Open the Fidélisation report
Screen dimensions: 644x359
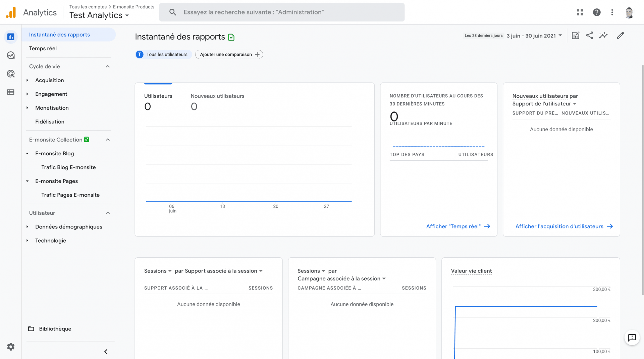click(x=50, y=121)
